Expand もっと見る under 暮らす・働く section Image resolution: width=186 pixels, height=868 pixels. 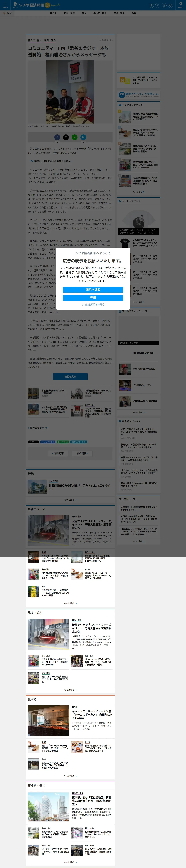click(70, 862)
